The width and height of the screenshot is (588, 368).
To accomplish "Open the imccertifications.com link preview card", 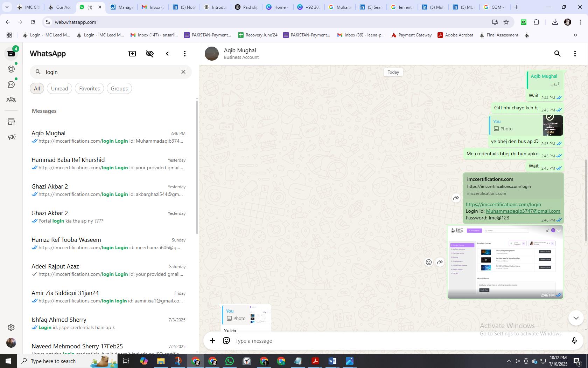I will click(x=513, y=186).
